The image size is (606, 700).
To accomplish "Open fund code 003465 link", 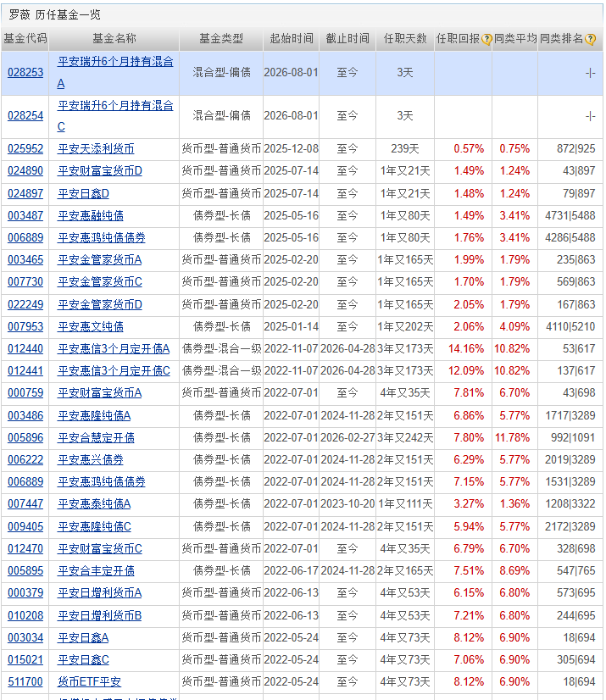I will click(x=25, y=260).
